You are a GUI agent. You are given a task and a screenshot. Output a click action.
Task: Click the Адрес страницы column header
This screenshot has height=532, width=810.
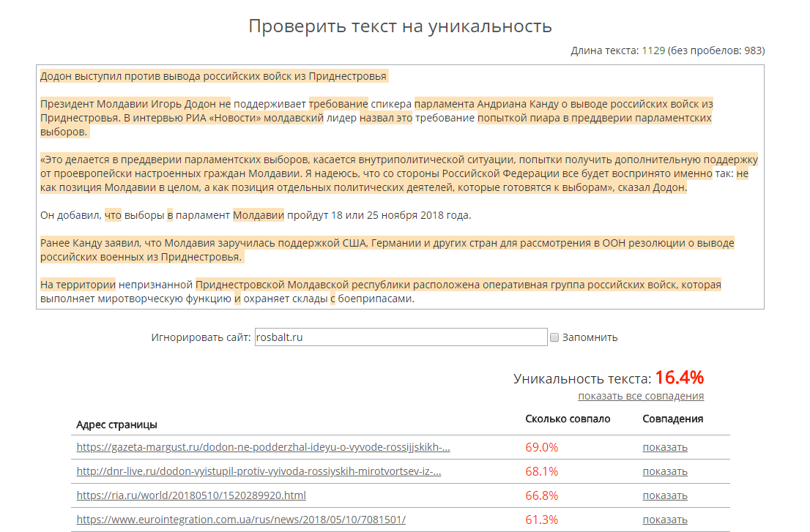coord(116,424)
